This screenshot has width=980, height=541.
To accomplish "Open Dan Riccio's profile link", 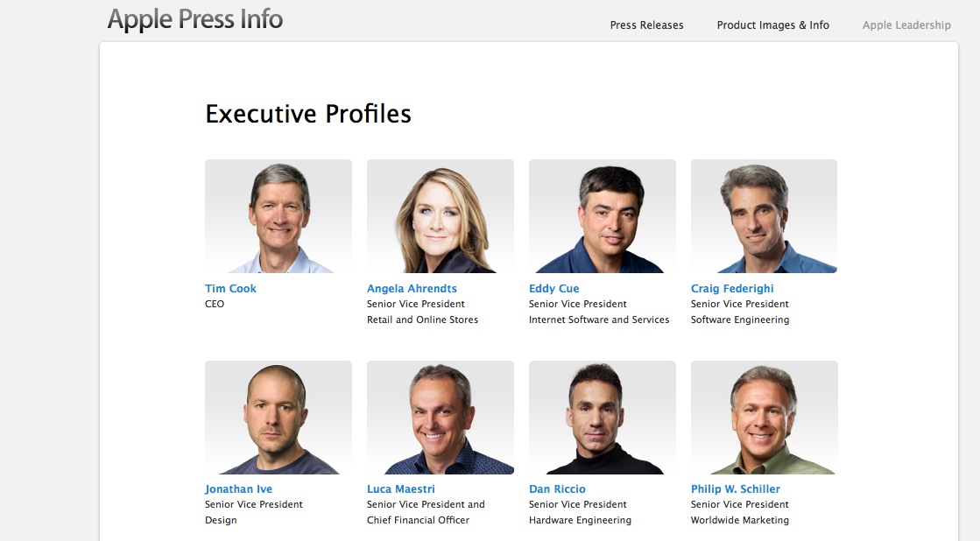I will [x=557, y=489].
